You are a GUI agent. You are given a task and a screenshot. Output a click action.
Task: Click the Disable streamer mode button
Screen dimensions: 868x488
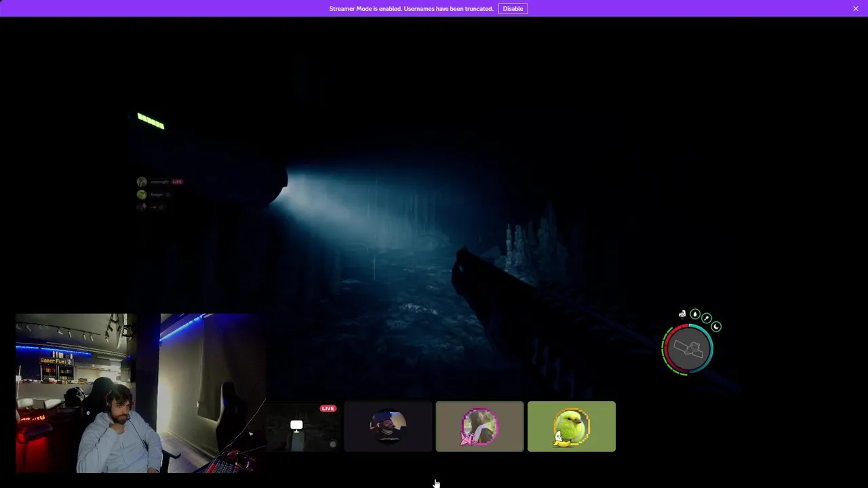[513, 9]
